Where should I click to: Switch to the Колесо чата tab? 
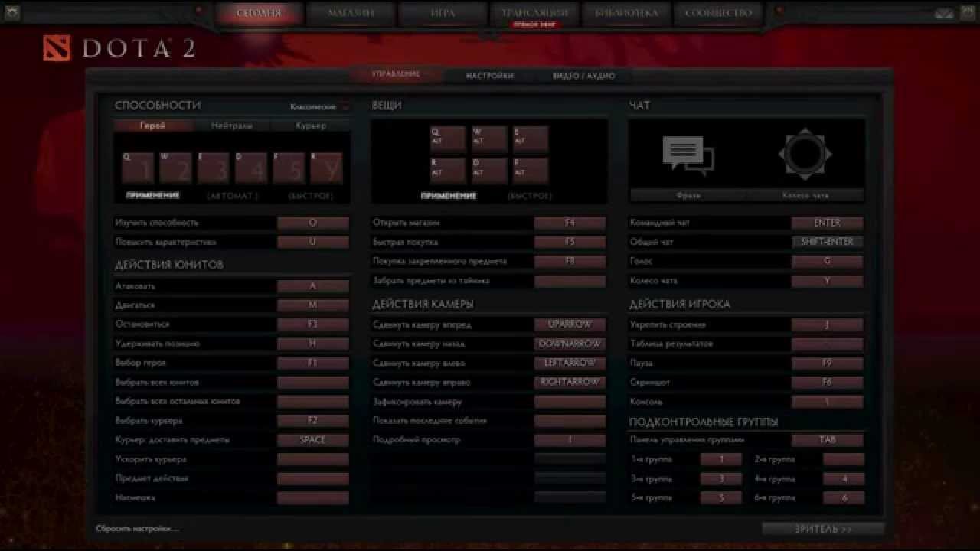tap(805, 195)
